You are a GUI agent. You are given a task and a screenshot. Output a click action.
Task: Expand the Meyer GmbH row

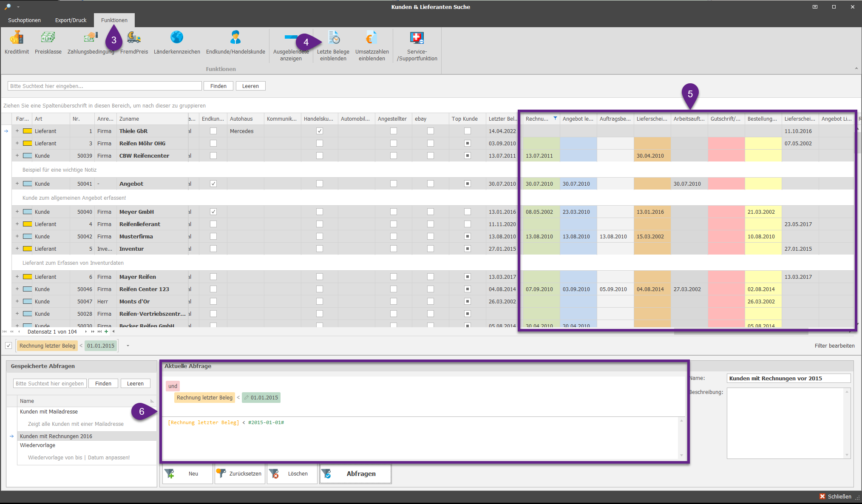(x=17, y=212)
